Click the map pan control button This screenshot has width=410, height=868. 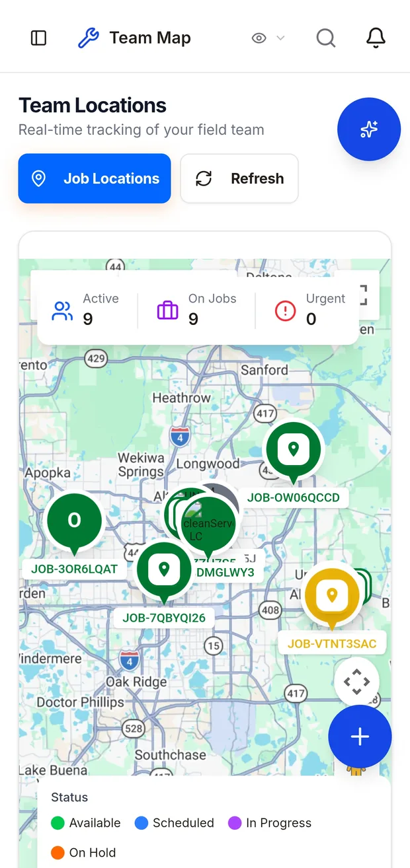(356, 682)
